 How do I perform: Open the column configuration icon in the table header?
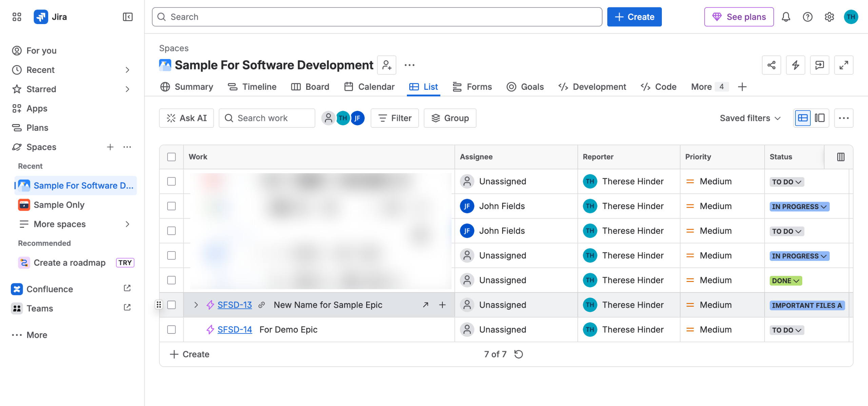tap(841, 157)
